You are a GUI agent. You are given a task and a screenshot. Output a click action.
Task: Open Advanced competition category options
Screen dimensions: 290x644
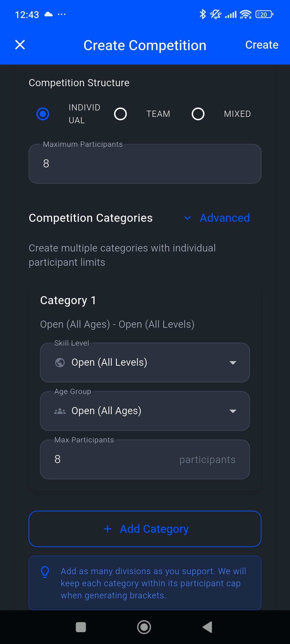(x=224, y=218)
